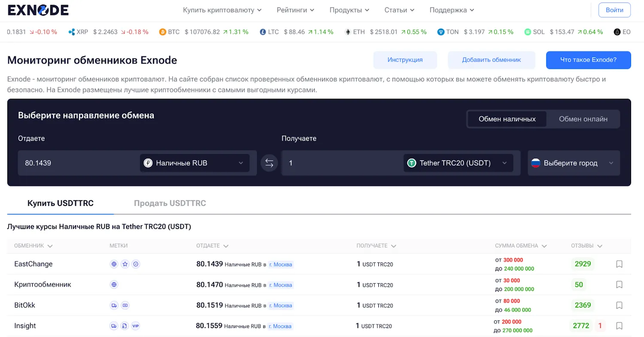Click the SOL coin icon in ticker
This screenshot has width=644, height=337.
coord(528,32)
